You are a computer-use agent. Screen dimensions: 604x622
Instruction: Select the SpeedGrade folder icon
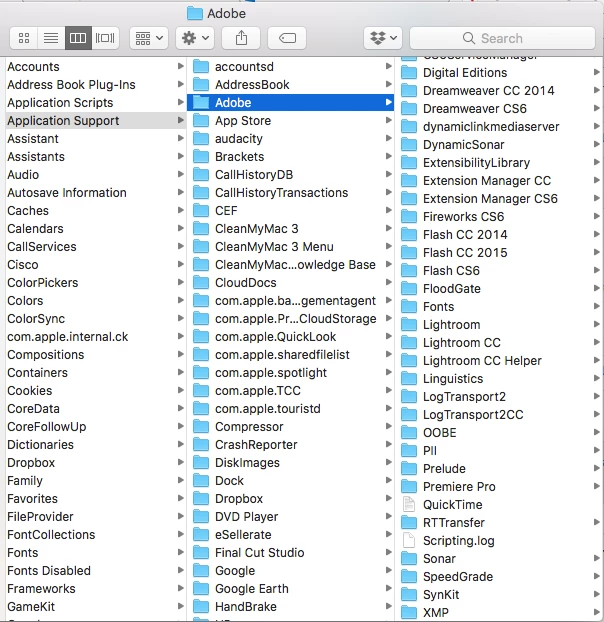pyautogui.click(x=409, y=577)
